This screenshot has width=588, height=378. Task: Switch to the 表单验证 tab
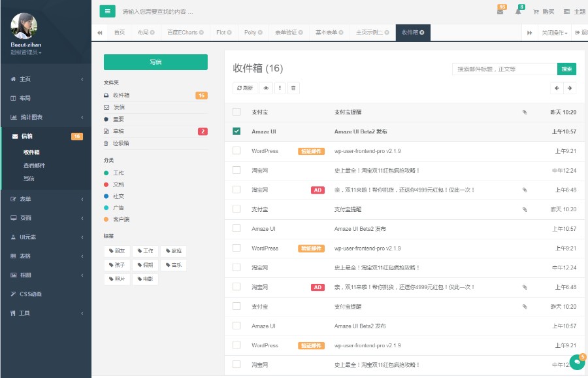pyautogui.click(x=289, y=33)
